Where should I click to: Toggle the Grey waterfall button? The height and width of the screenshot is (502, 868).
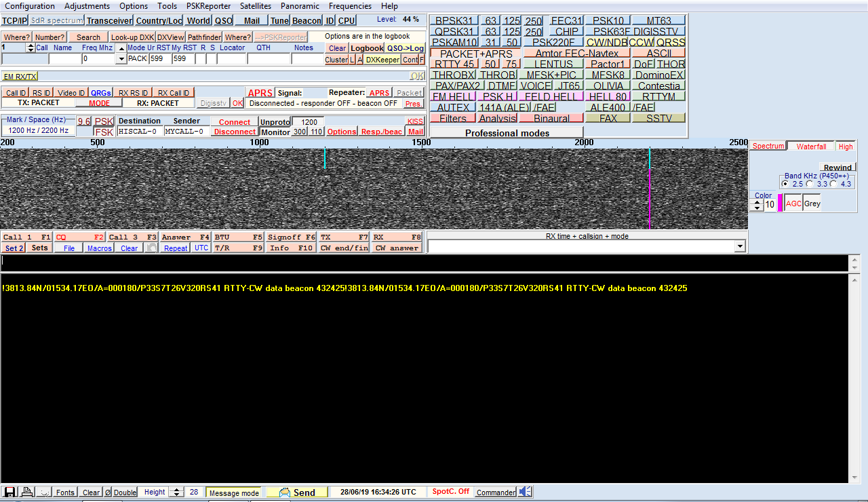[x=812, y=204]
